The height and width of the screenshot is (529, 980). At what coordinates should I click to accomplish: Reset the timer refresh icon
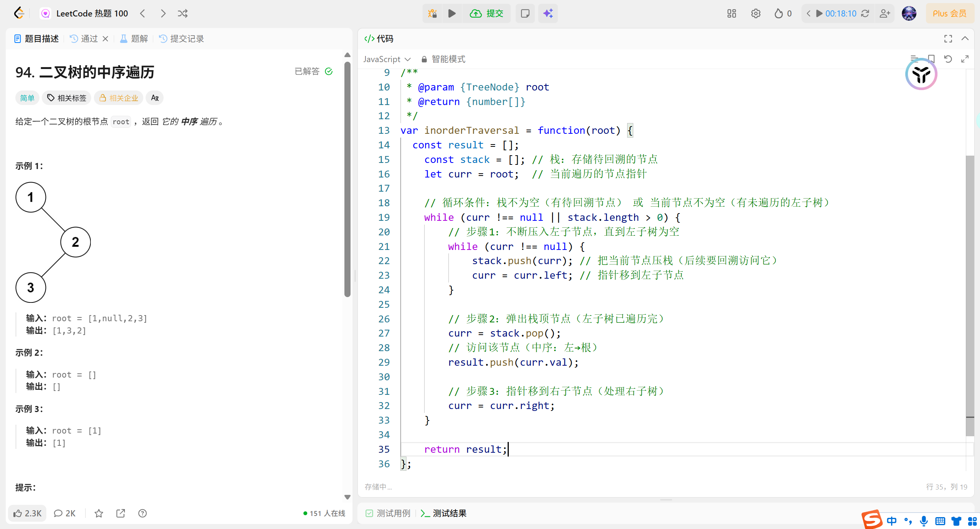tap(865, 13)
